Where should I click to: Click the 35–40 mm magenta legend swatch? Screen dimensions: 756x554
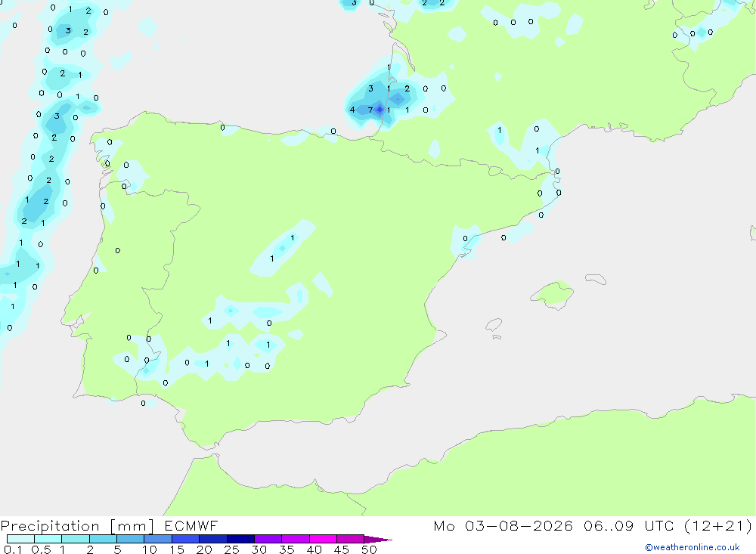(x=296, y=539)
